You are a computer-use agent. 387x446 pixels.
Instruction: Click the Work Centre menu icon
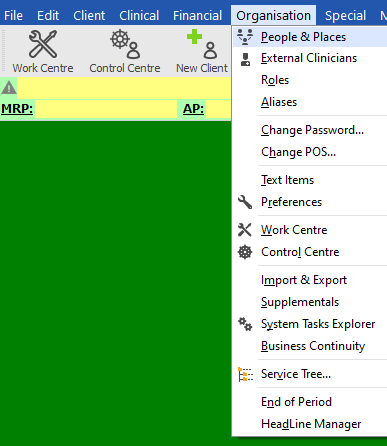(x=245, y=230)
